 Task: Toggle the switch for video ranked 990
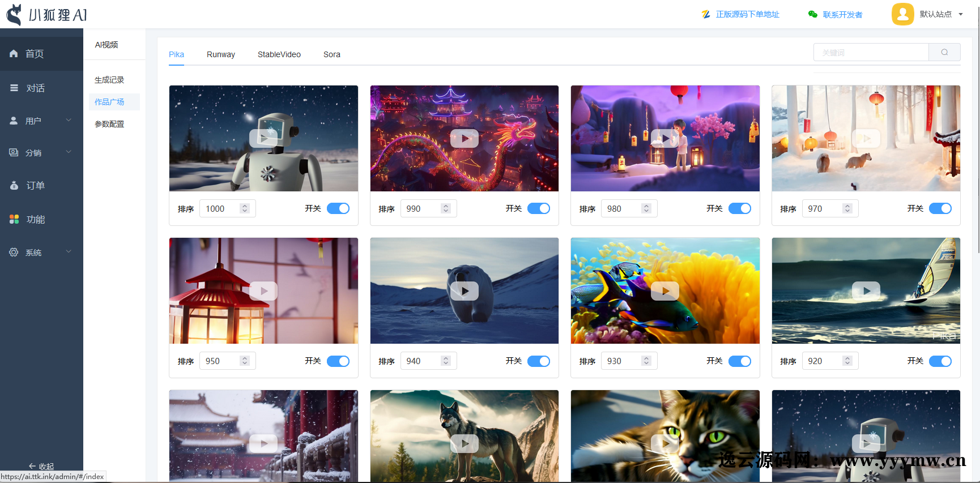539,208
